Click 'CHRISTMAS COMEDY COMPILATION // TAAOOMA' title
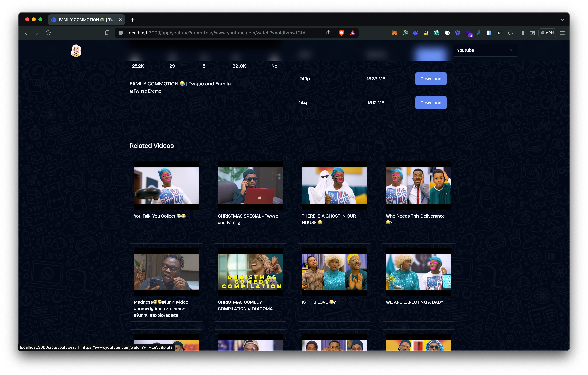This screenshot has width=588, height=375. 245,305
